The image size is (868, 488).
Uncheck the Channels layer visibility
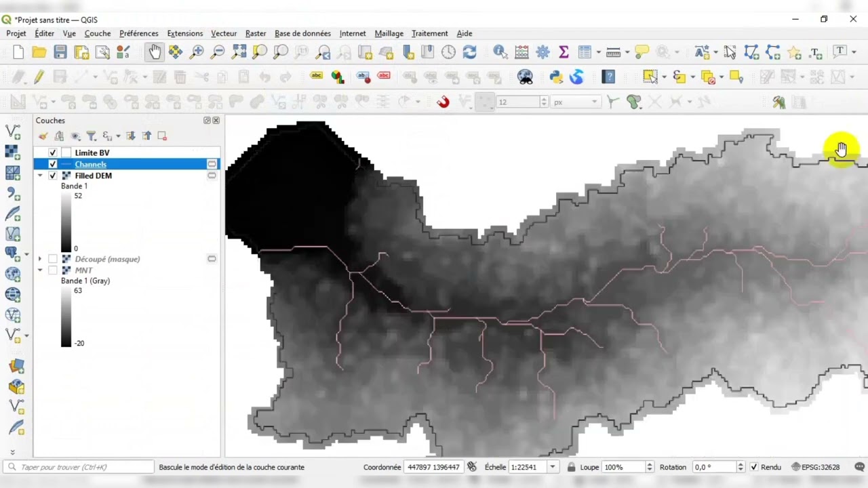52,164
